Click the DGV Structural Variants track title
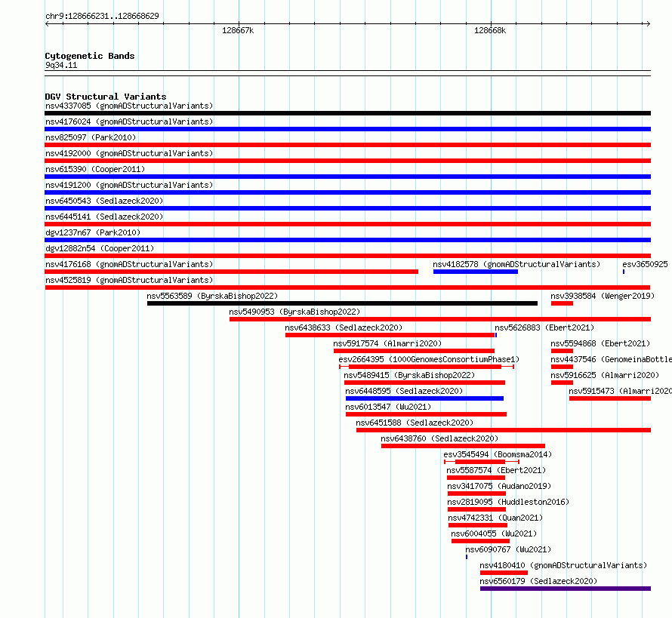 pos(106,97)
